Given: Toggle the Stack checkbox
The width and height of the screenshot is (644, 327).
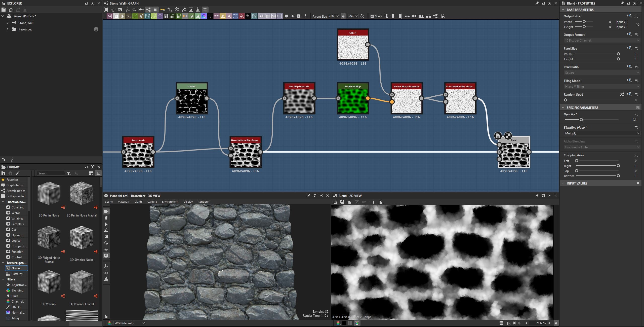Looking at the screenshot, I should coord(372,16).
